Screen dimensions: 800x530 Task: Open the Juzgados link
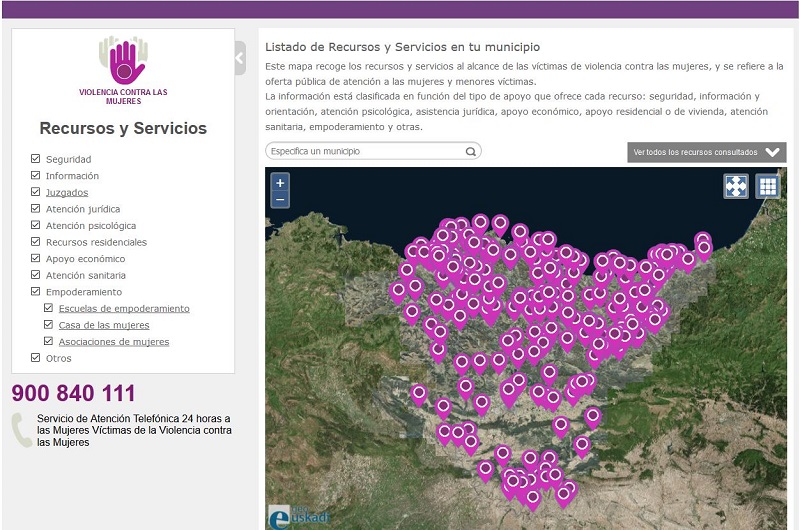pyautogui.click(x=67, y=192)
